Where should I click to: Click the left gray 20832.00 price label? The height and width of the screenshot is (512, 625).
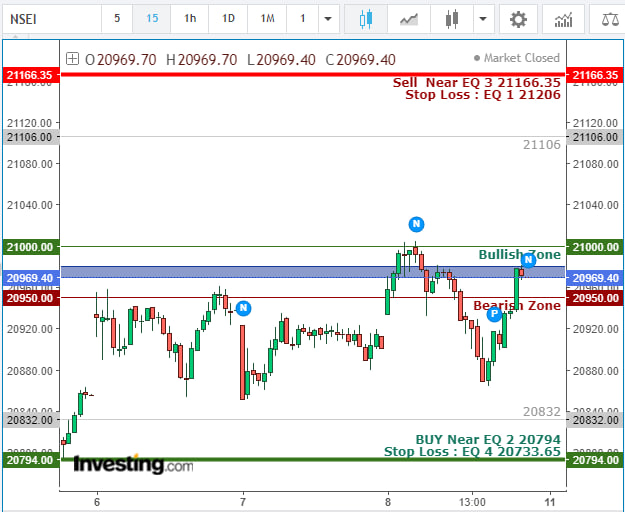click(30, 420)
